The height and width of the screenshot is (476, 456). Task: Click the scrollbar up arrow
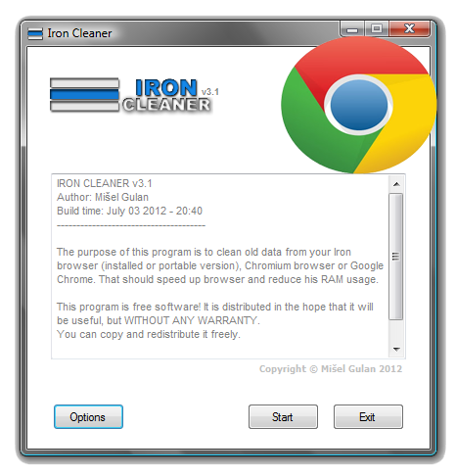(x=396, y=184)
